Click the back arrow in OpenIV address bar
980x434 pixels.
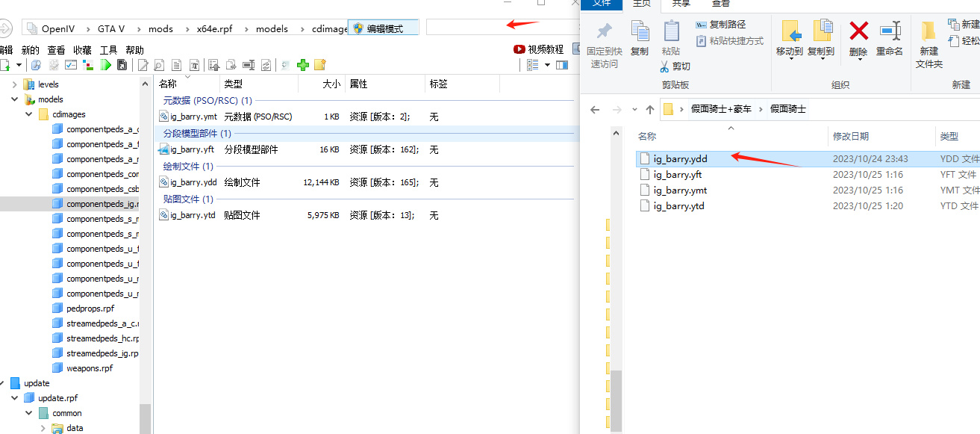click(x=5, y=28)
